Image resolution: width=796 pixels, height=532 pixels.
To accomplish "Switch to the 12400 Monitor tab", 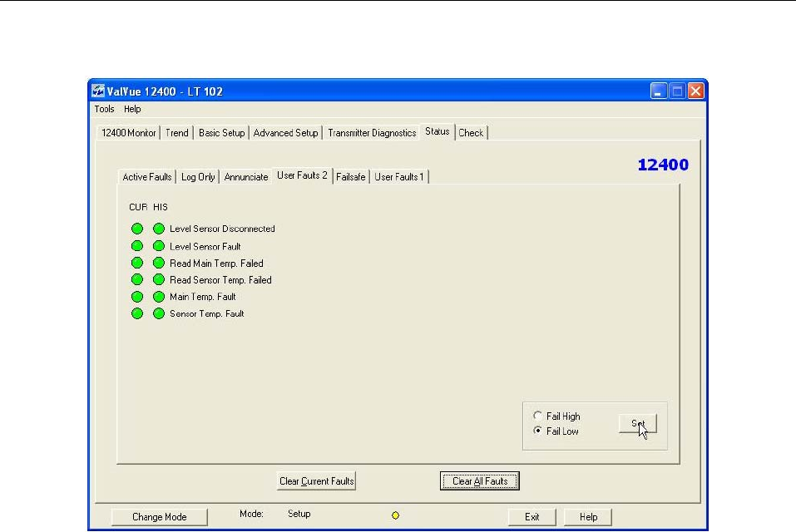I will tap(128, 133).
